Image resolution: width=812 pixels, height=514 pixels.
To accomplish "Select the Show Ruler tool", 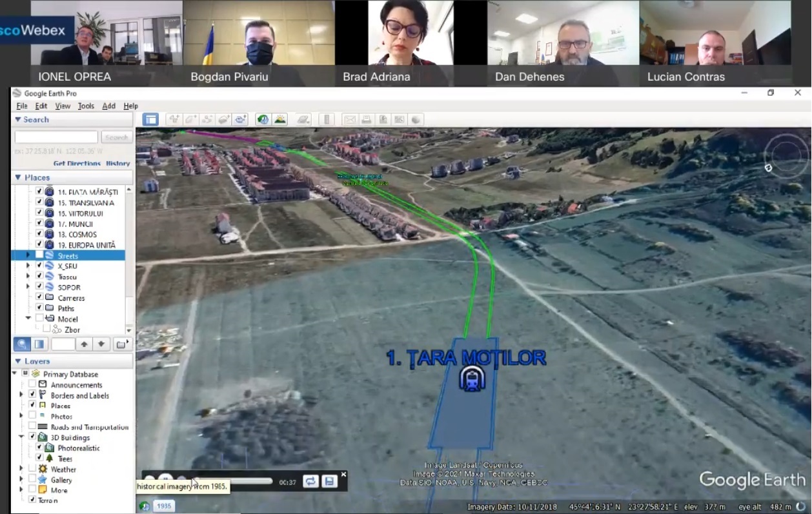I will [x=326, y=119].
